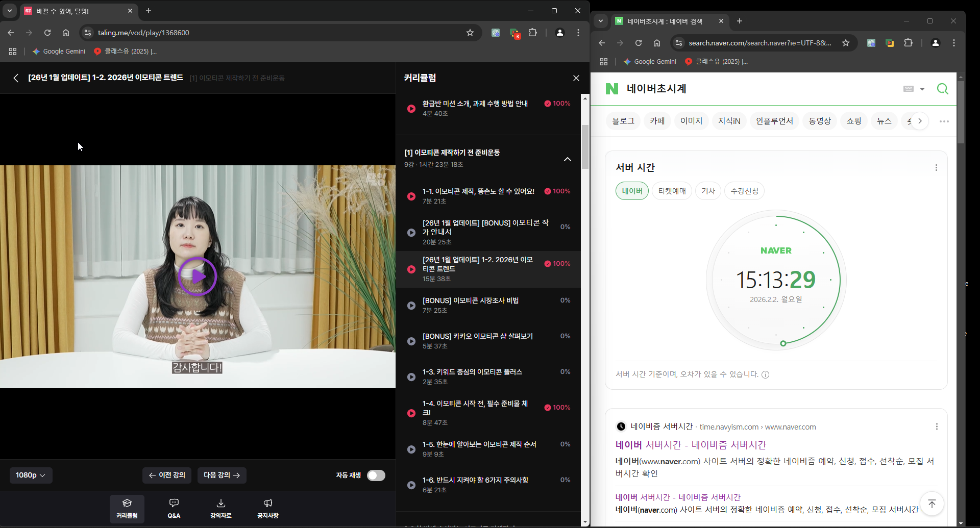Viewport: 980px width, 528px height.
Task: Reload the taling.me page
Action: (x=47, y=33)
